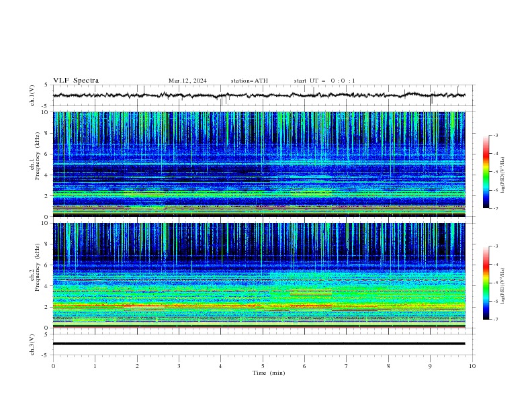The image size is (532, 411).
Task: Click the '4' kHz tick of ch.2 panel
Action: (x=48, y=286)
